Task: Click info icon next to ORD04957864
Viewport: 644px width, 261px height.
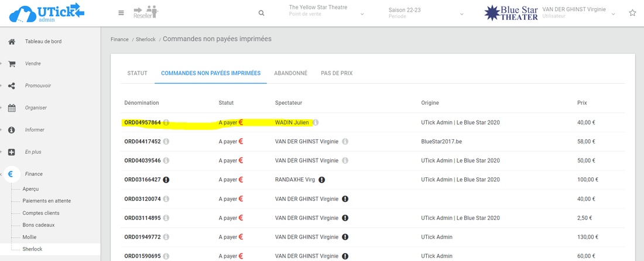Action: pyautogui.click(x=166, y=123)
